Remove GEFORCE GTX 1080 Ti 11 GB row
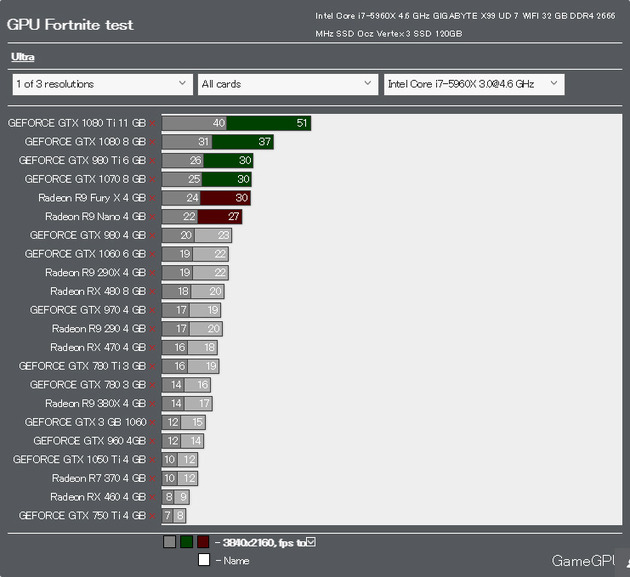The width and height of the screenshot is (630, 577). (153, 124)
